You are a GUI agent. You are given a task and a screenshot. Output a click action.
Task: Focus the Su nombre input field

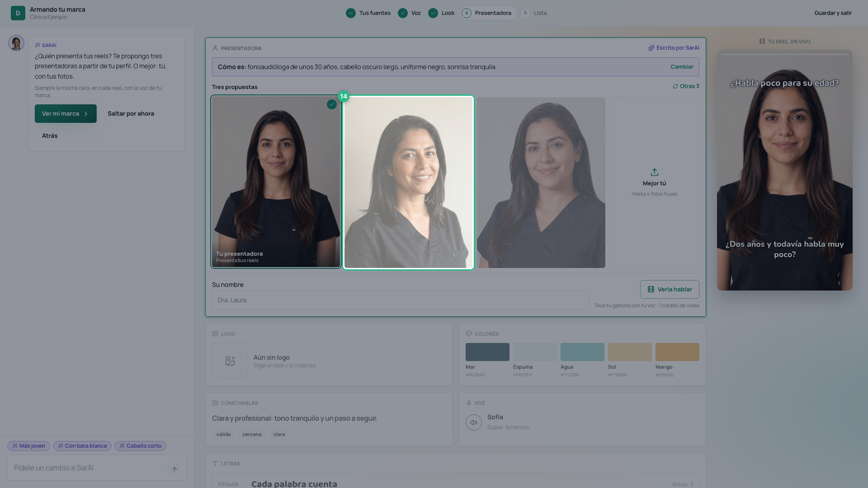[x=401, y=300]
